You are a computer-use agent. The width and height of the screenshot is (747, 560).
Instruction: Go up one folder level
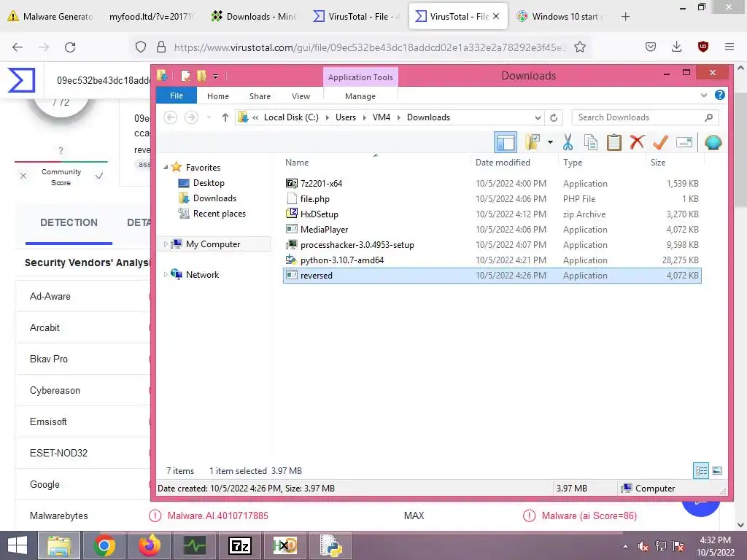[225, 117]
